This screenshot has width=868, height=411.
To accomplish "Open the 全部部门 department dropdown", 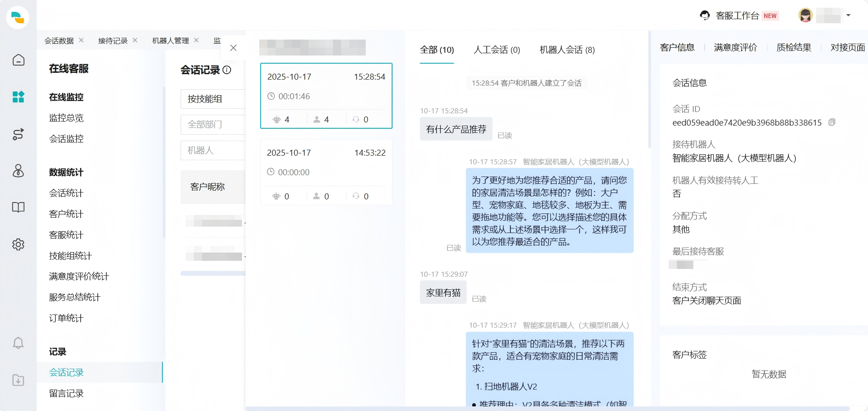I will (212, 124).
